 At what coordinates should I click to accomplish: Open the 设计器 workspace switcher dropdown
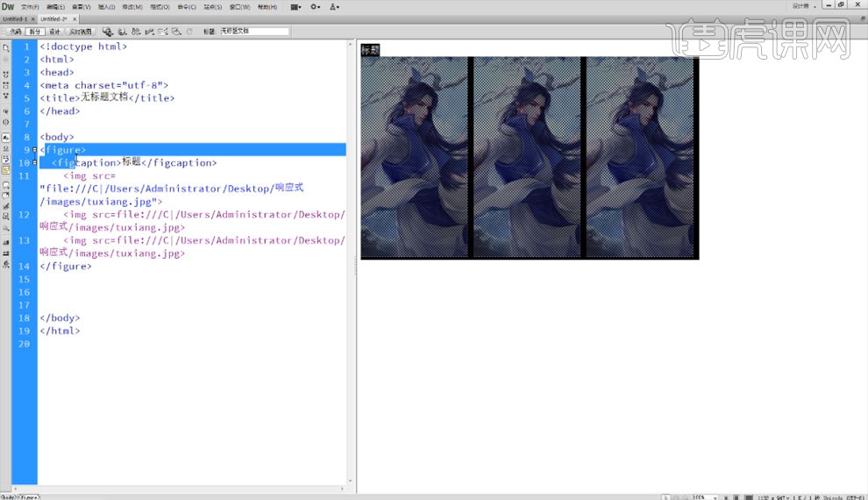point(804,6)
